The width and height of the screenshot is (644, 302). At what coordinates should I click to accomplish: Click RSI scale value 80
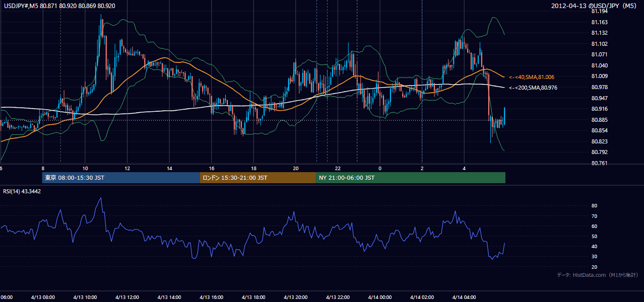tap(595, 206)
